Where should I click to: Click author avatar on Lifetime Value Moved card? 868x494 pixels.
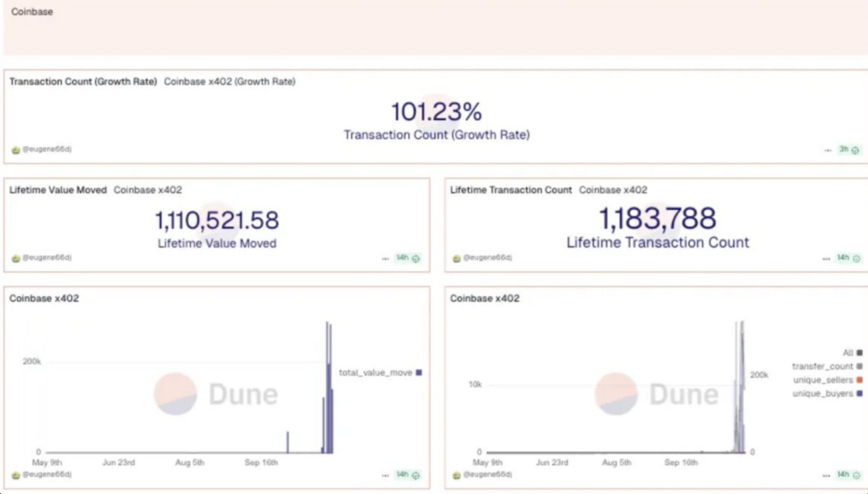[16, 259]
